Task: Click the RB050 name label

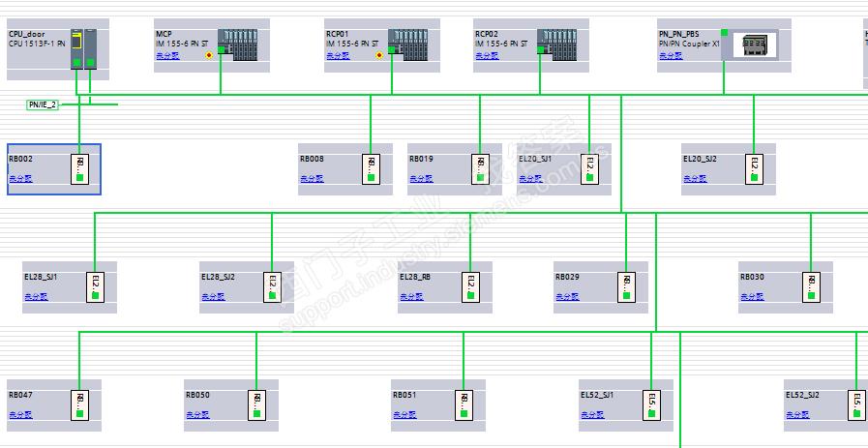Action: (x=197, y=395)
